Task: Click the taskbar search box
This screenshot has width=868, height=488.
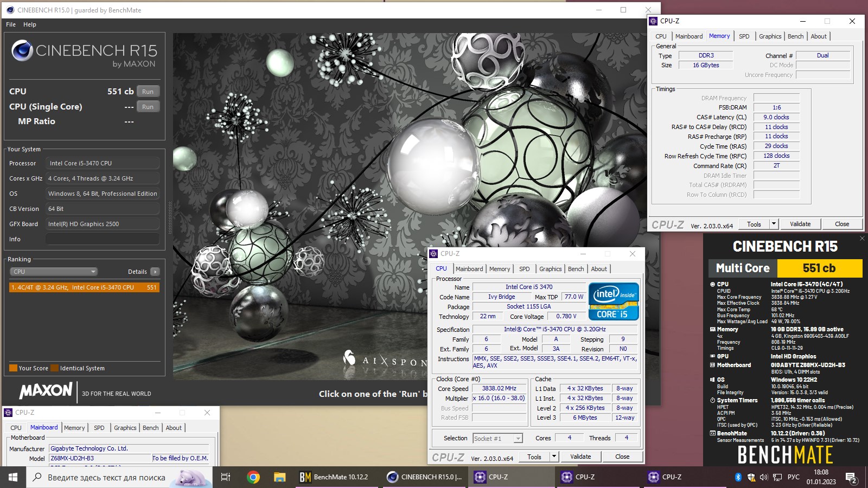Action: point(119,477)
